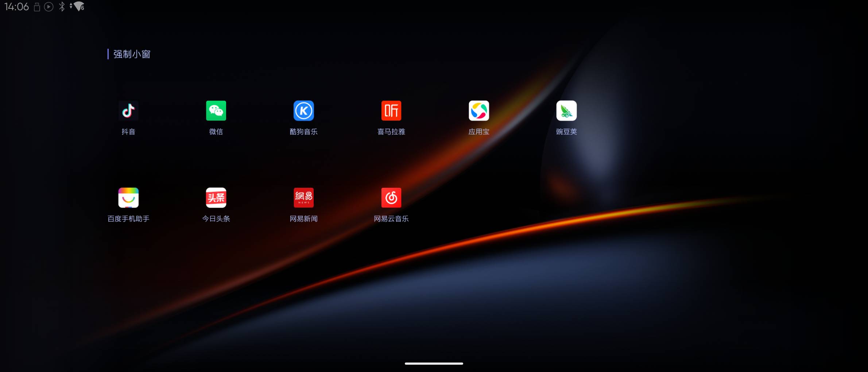Tap the storage card status icon
This screenshot has width=868, height=372.
click(x=37, y=7)
